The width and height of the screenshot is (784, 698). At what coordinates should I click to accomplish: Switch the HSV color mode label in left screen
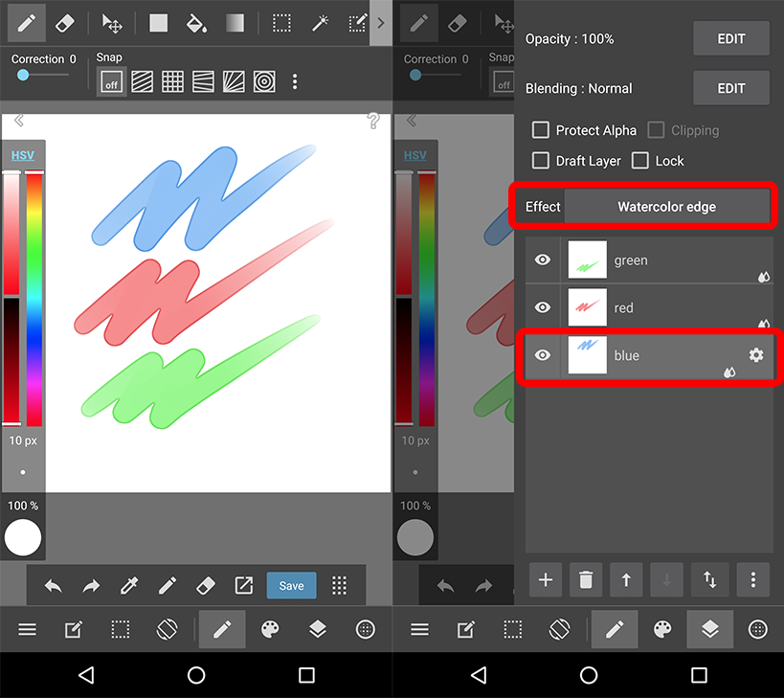point(23,155)
